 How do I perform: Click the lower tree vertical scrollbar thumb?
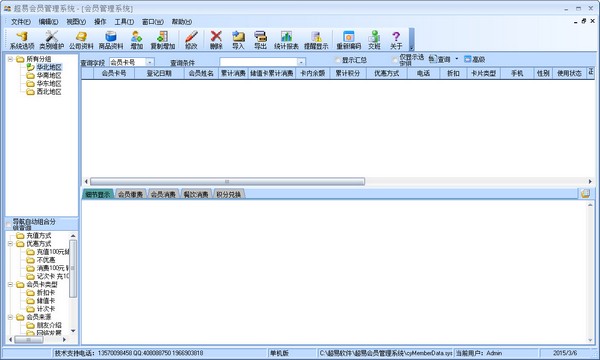(x=73, y=268)
